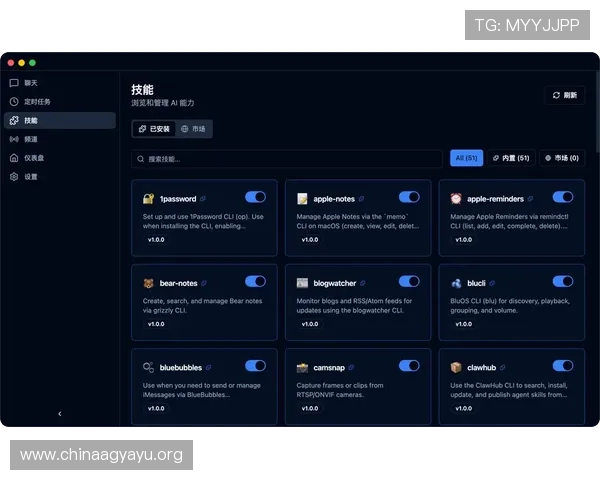
Task: Click the blogwatcher newspaper icon
Action: tap(302, 283)
